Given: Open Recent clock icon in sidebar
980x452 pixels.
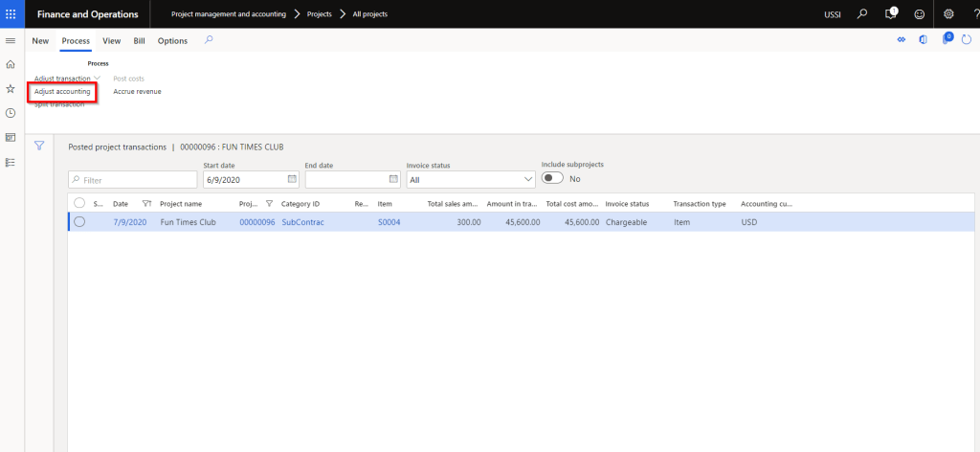Looking at the screenshot, I should pyautogui.click(x=11, y=113).
